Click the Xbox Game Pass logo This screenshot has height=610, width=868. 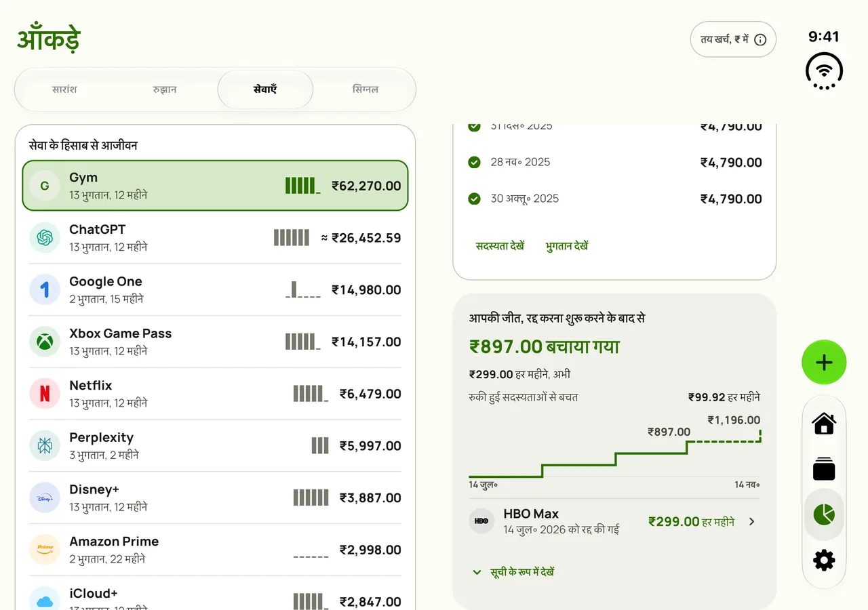pyautogui.click(x=45, y=342)
